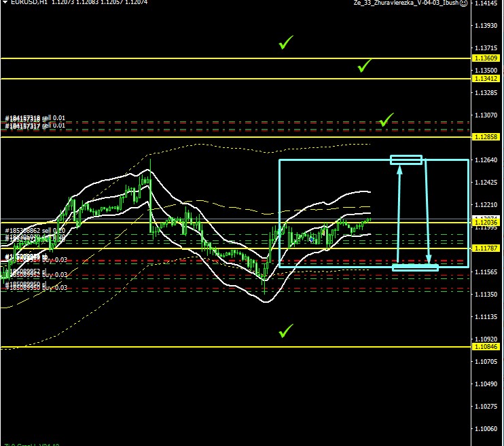Click the 1.10275 price scale value
This screenshot has width=504, height=446.
click(x=486, y=407)
